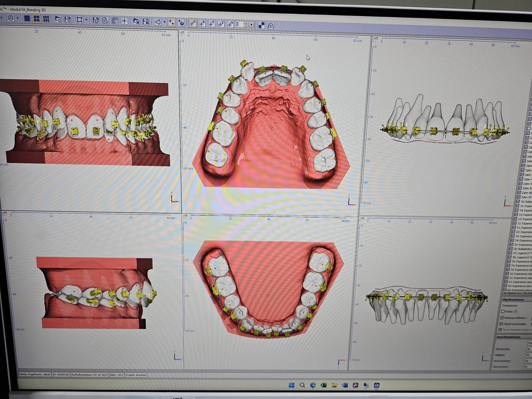
Task: Click the table/grid report icon
Action: (x=115, y=21)
